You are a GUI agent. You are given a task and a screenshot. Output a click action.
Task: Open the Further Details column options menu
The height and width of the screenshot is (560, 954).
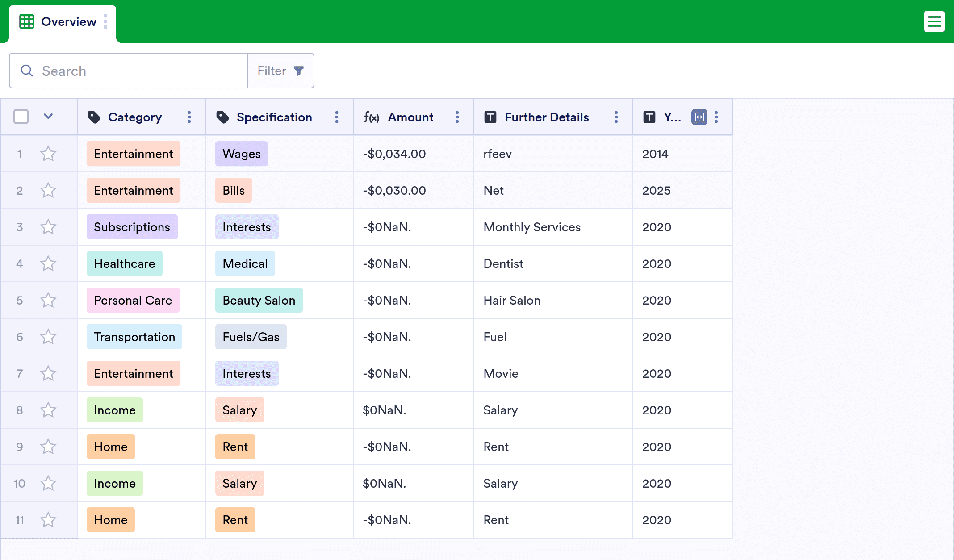[616, 117]
